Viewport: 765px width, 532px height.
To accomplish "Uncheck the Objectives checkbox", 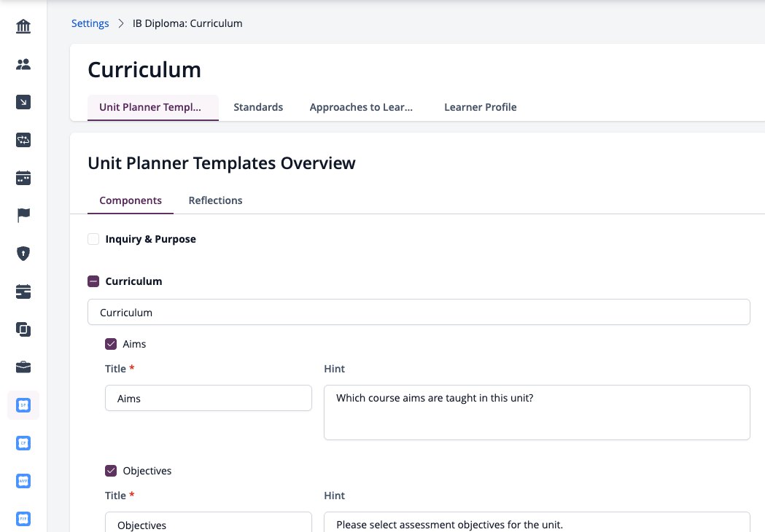I will pos(111,471).
